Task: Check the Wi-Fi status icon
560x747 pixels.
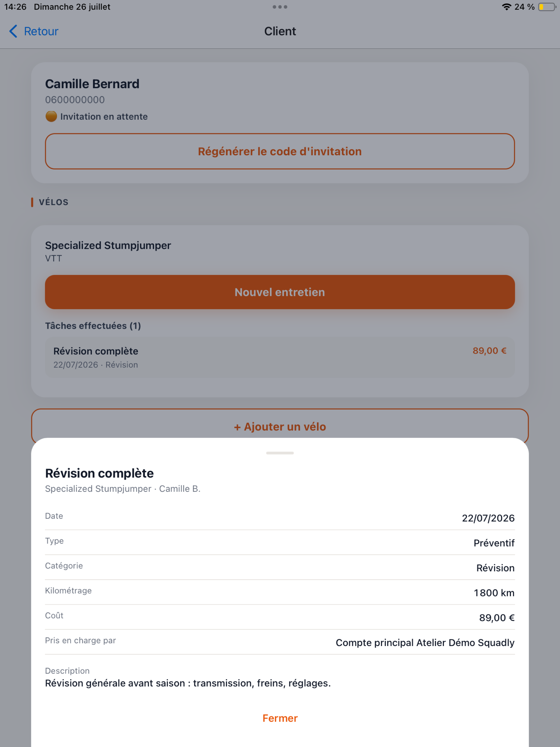Action: (x=506, y=7)
